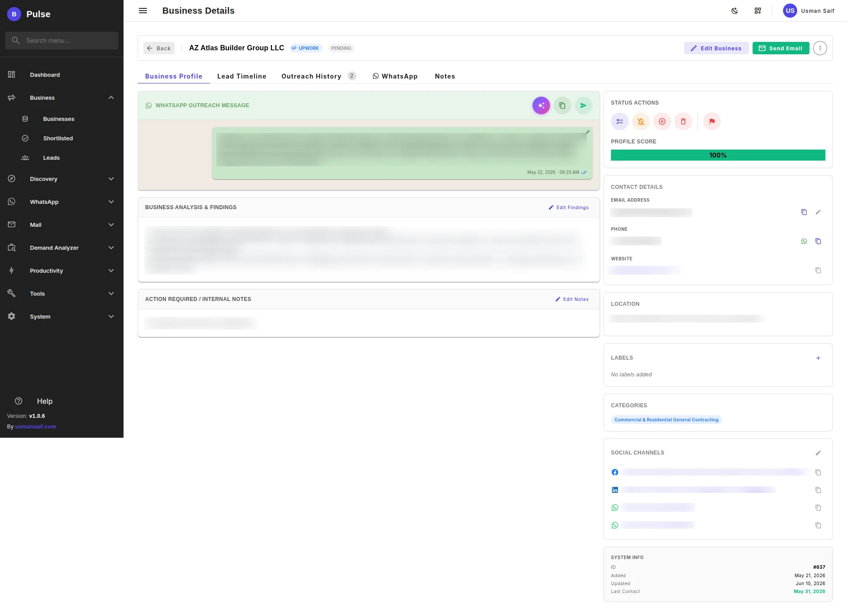The width and height of the screenshot is (847, 616).
Task: Click the profile score 100% bar
Action: click(x=718, y=155)
